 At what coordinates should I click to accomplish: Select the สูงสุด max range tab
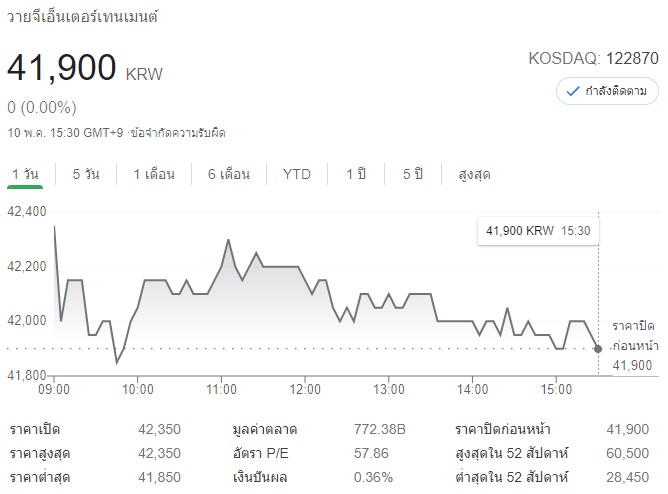474,174
